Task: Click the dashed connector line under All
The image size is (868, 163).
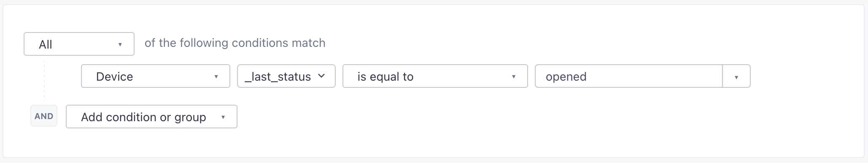Action: [44, 80]
